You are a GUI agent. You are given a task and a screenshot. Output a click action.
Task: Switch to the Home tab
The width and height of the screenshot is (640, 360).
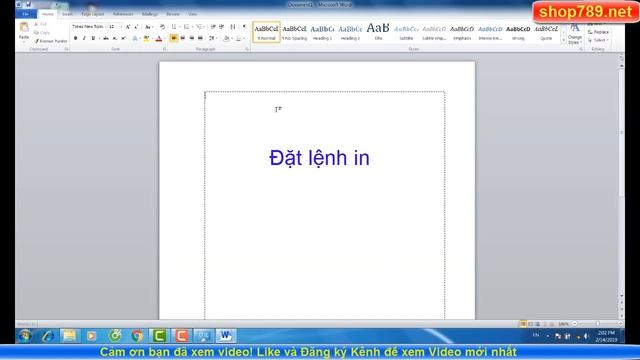pos(48,14)
